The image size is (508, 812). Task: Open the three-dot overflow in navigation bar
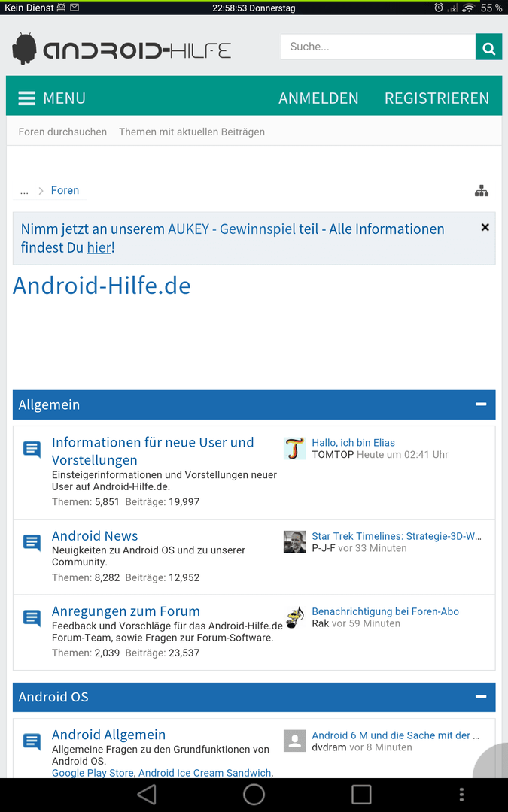tap(461, 795)
